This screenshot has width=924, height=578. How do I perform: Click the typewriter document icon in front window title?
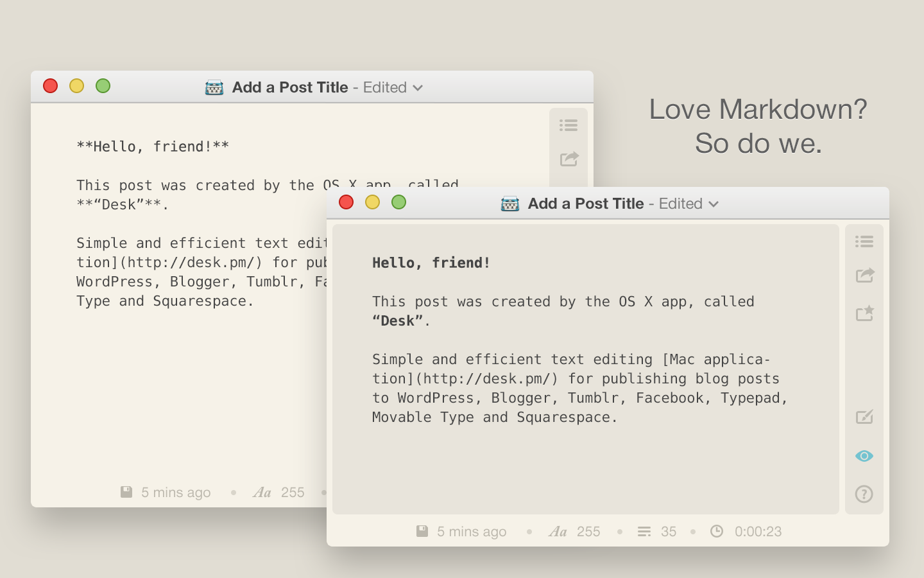pos(510,204)
